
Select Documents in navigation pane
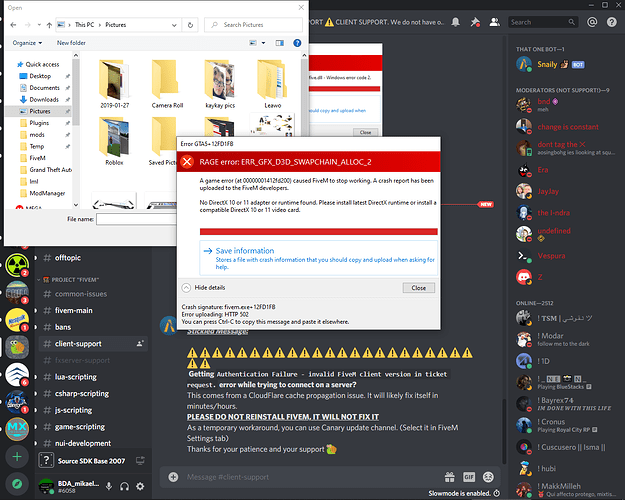(44, 88)
